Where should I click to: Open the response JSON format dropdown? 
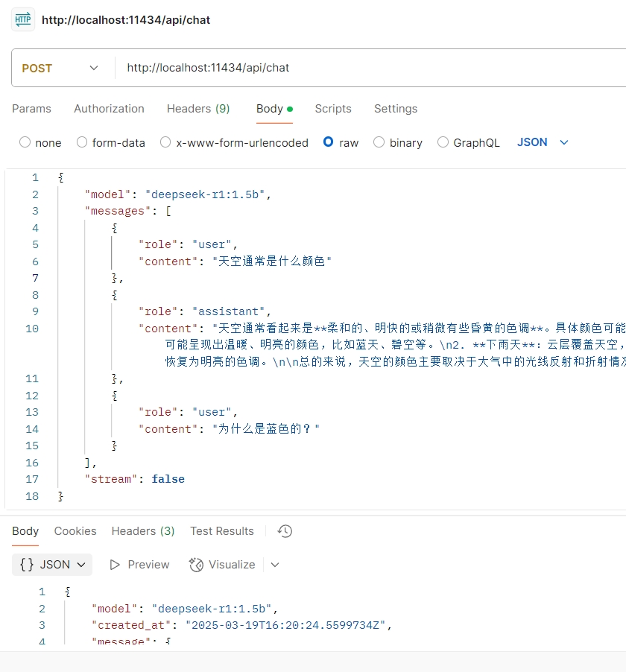pos(52,565)
